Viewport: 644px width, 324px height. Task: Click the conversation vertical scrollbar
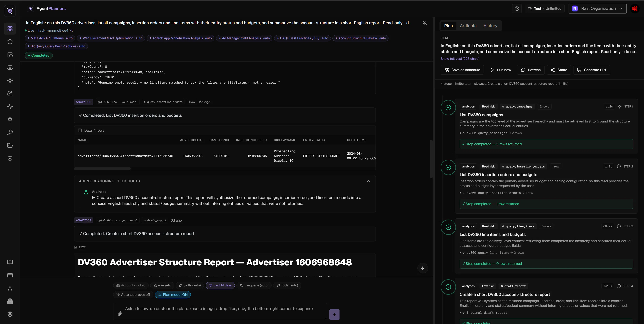click(x=431, y=159)
